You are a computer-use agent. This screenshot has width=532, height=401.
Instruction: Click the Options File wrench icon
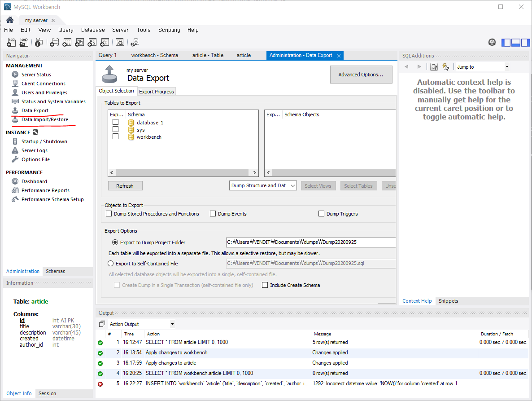[x=15, y=159]
